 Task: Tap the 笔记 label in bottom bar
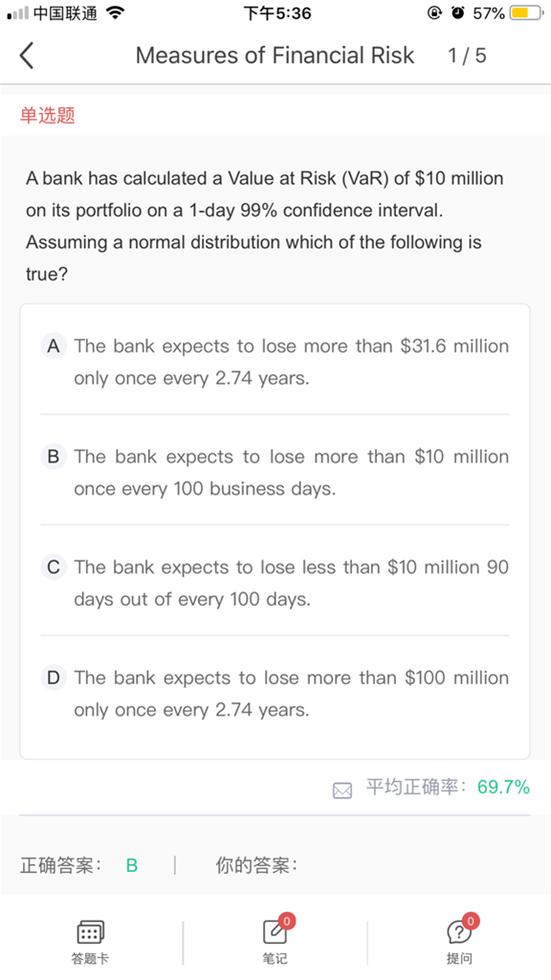click(275, 959)
